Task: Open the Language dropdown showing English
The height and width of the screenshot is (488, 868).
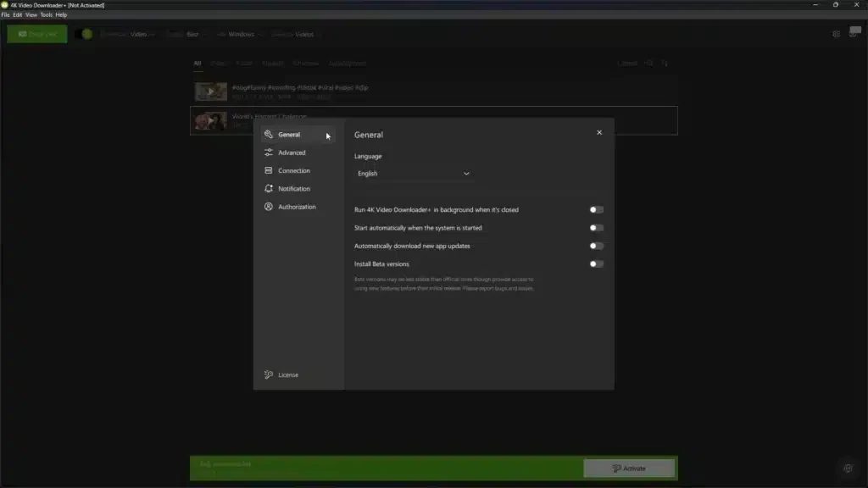Action: 413,174
